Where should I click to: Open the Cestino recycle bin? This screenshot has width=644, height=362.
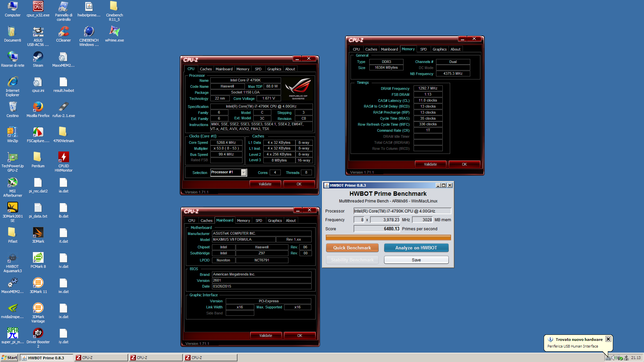point(12,110)
